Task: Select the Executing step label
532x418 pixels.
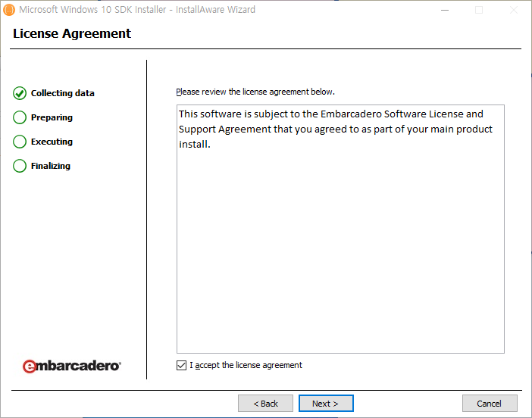Action: pyautogui.click(x=52, y=142)
